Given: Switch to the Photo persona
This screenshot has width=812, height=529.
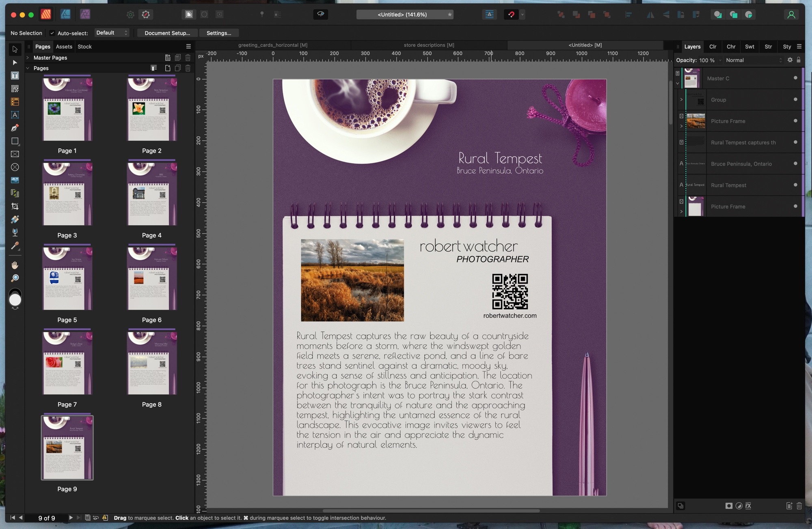Looking at the screenshot, I should pos(85,15).
